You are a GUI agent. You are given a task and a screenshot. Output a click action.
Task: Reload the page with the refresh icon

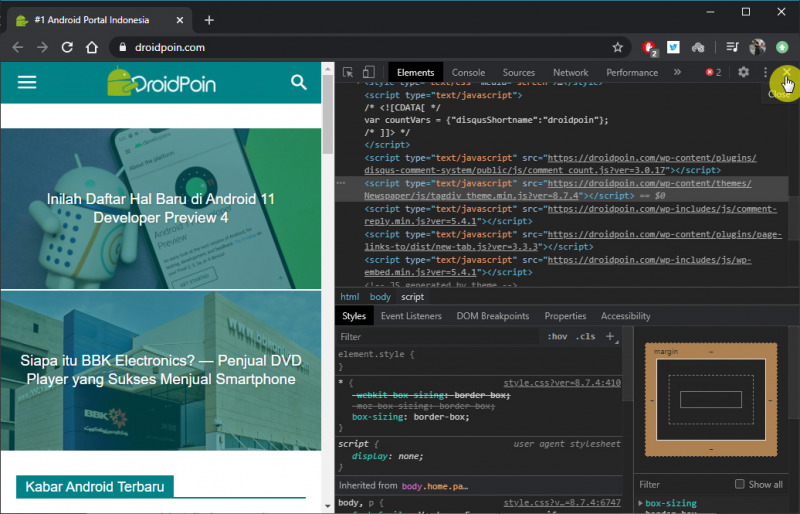[67, 47]
